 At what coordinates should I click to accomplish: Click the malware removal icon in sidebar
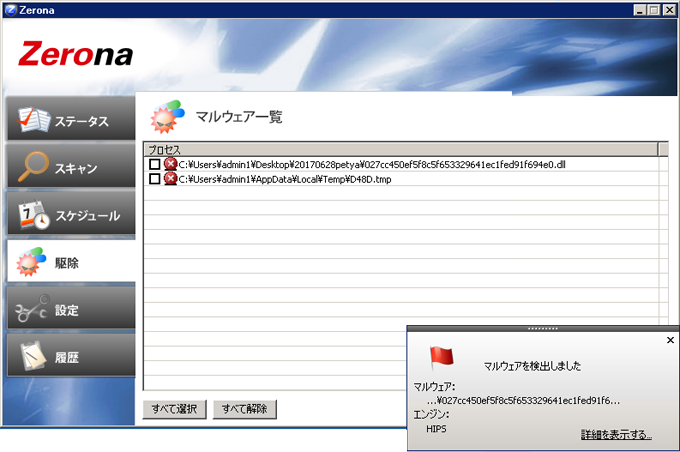(x=31, y=262)
